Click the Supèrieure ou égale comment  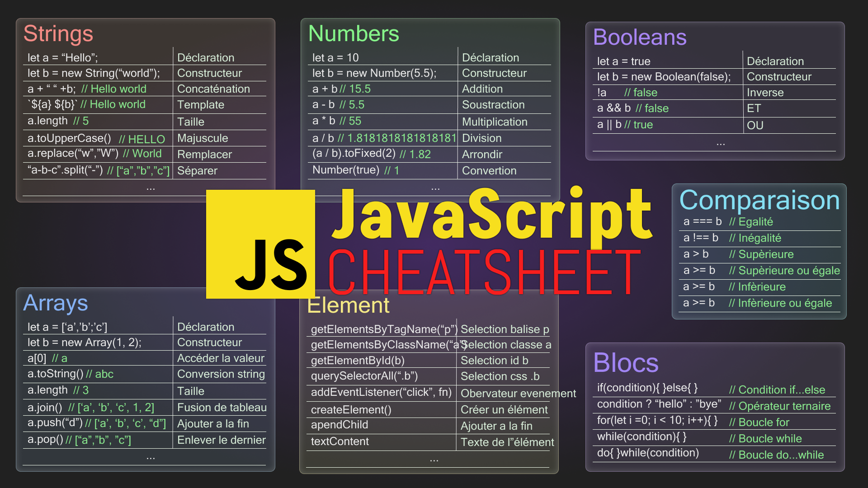point(784,271)
